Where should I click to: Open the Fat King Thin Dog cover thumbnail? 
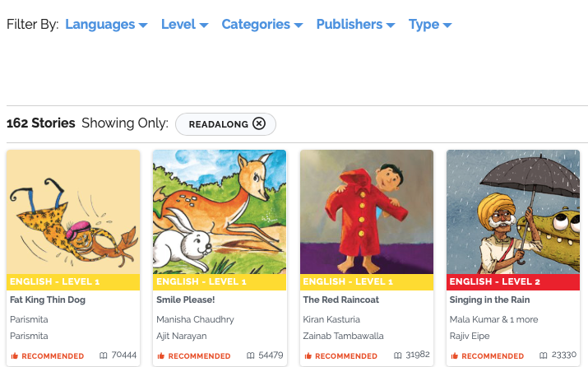73,211
